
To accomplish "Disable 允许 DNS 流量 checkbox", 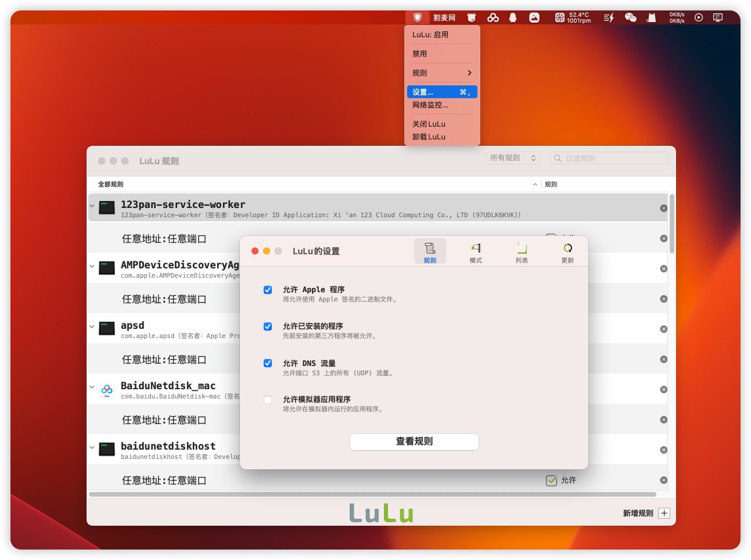I will pos(268,363).
